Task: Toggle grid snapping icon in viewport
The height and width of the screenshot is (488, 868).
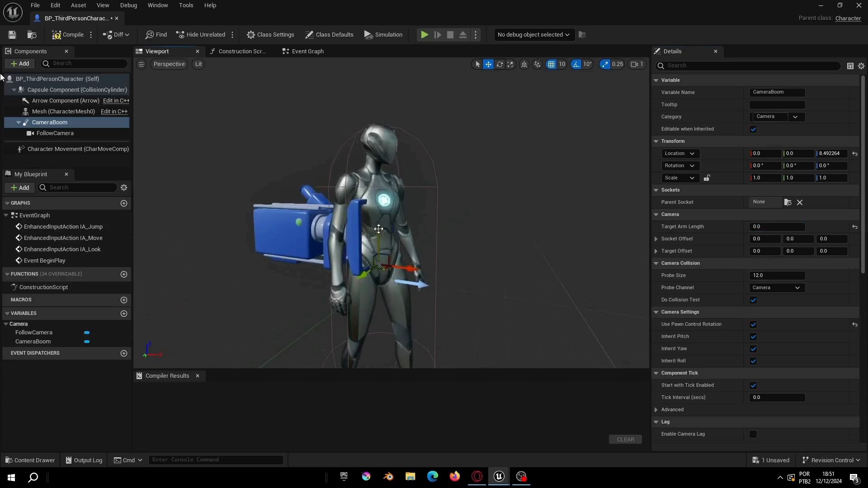Action: [x=551, y=64]
